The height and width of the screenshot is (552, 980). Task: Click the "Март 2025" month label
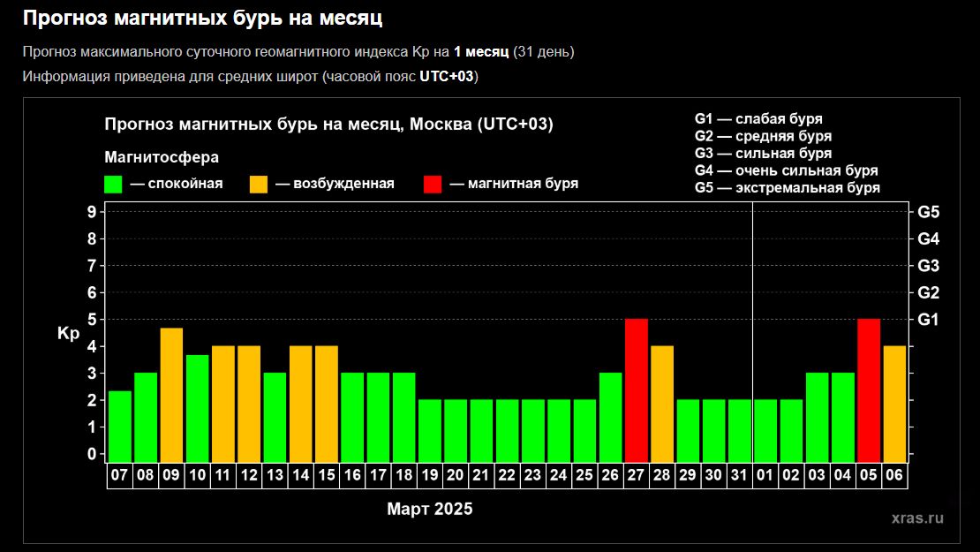click(x=429, y=510)
